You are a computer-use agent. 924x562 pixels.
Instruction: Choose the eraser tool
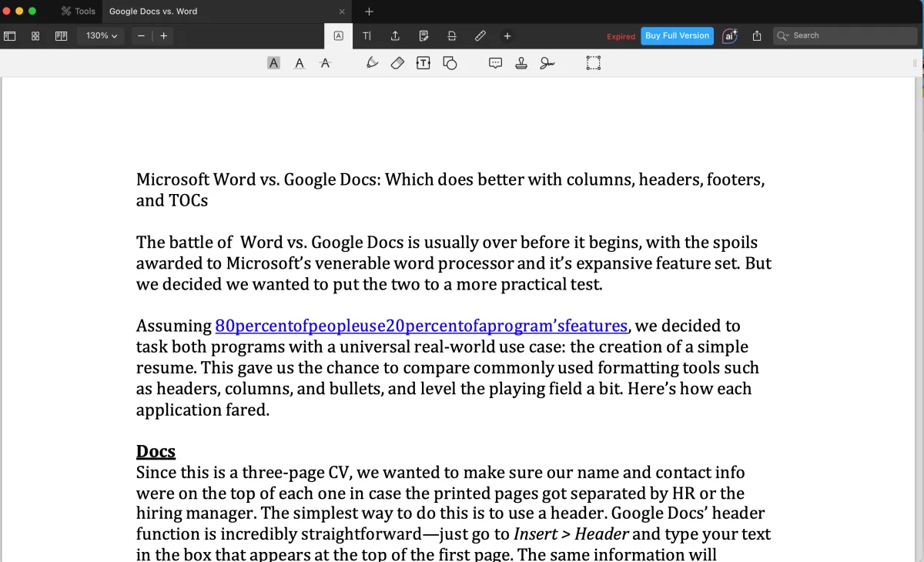[397, 63]
